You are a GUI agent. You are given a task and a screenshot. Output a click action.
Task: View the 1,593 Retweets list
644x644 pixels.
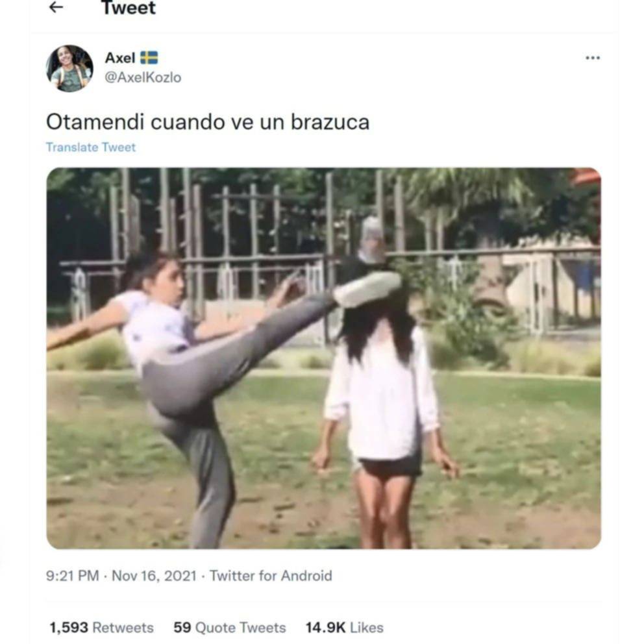(101, 628)
